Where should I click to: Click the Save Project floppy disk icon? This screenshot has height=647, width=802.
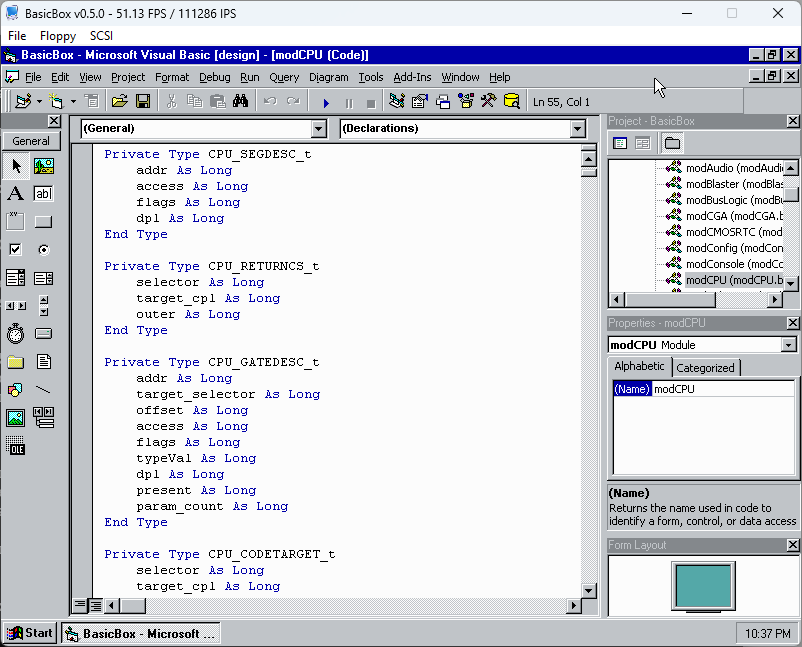point(143,102)
